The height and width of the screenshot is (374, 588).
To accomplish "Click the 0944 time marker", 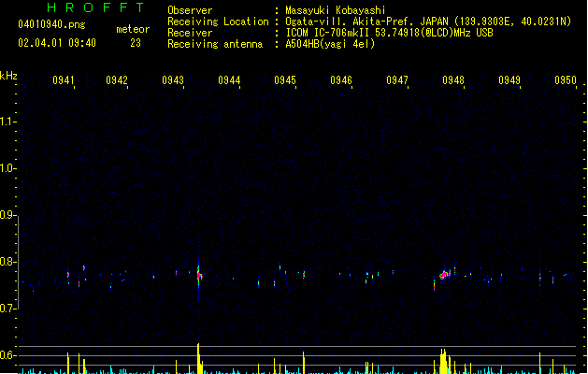I will [x=229, y=80].
